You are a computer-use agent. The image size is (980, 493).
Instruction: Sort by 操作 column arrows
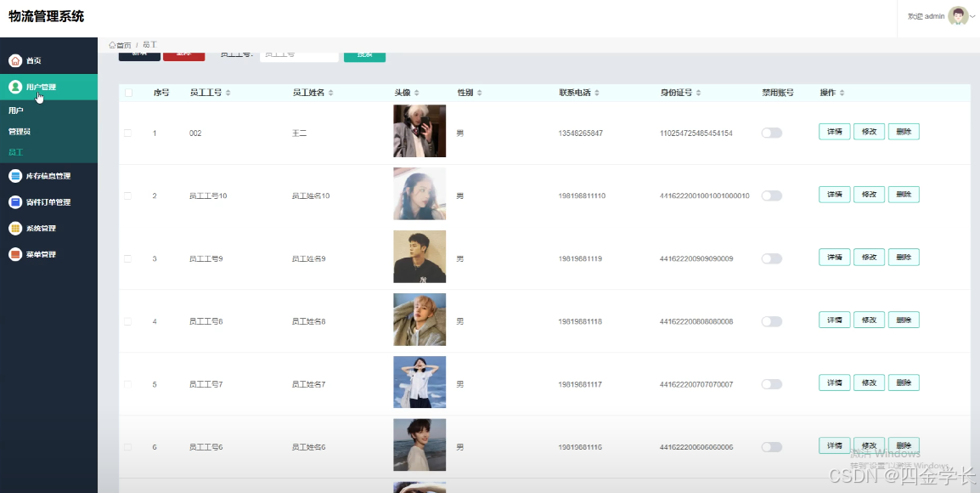[842, 93]
